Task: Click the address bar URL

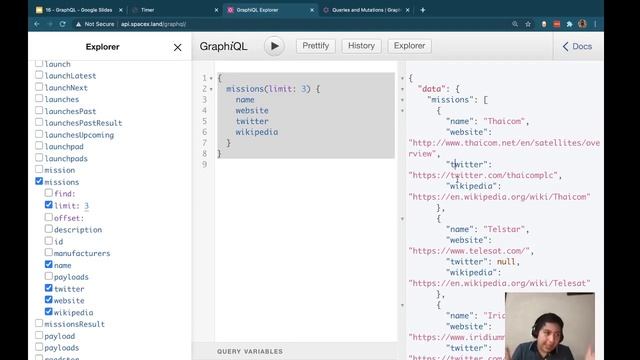Action: tap(153, 24)
